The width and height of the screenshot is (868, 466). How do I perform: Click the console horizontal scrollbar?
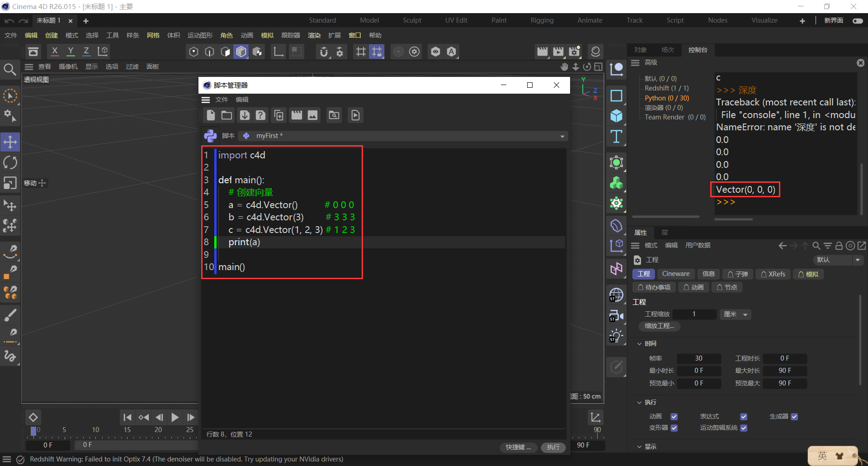(x=733, y=219)
